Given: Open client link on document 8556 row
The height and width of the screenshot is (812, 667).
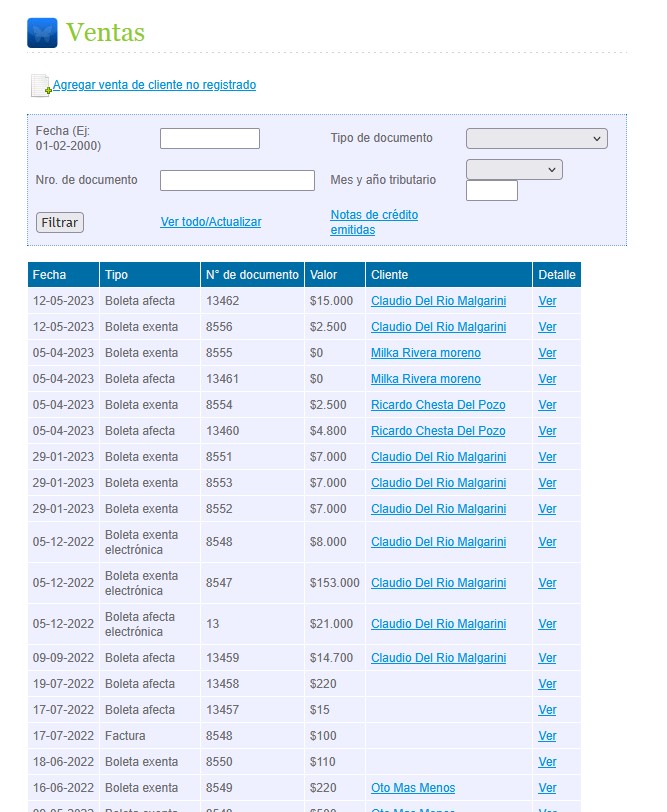Looking at the screenshot, I should click(x=438, y=327).
